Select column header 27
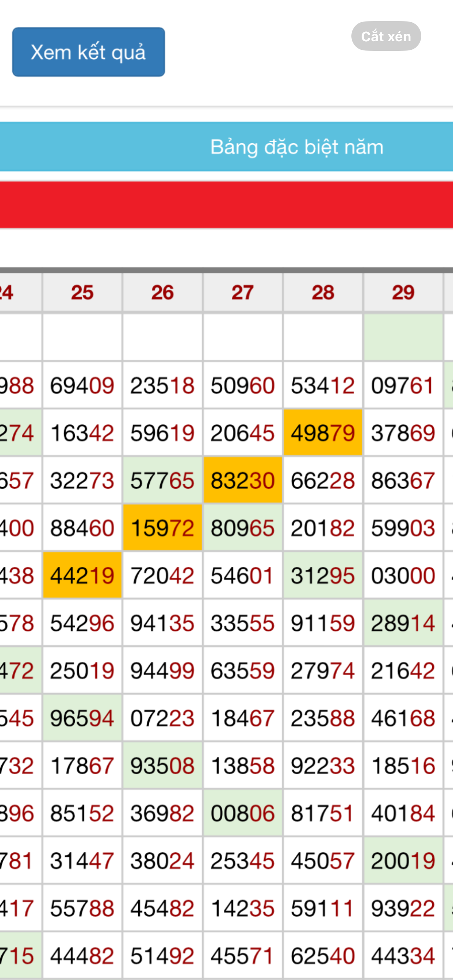Viewport: 453px width, 980px height. (x=243, y=292)
